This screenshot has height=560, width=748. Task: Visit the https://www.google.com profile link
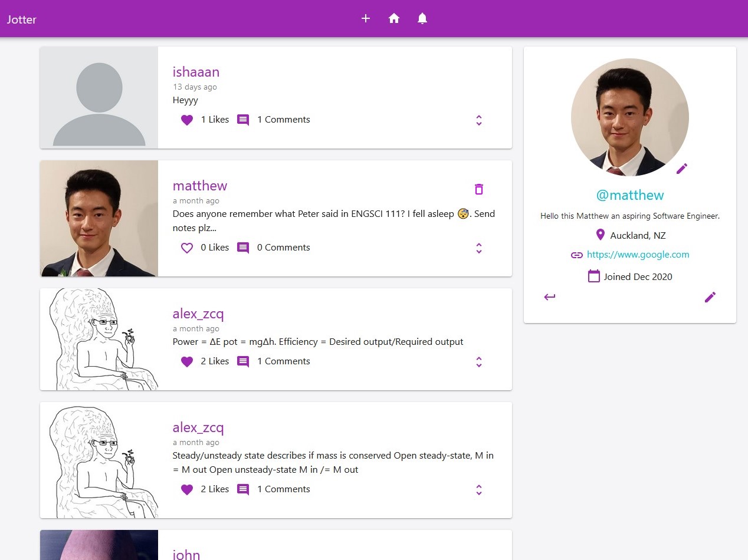pos(638,255)
